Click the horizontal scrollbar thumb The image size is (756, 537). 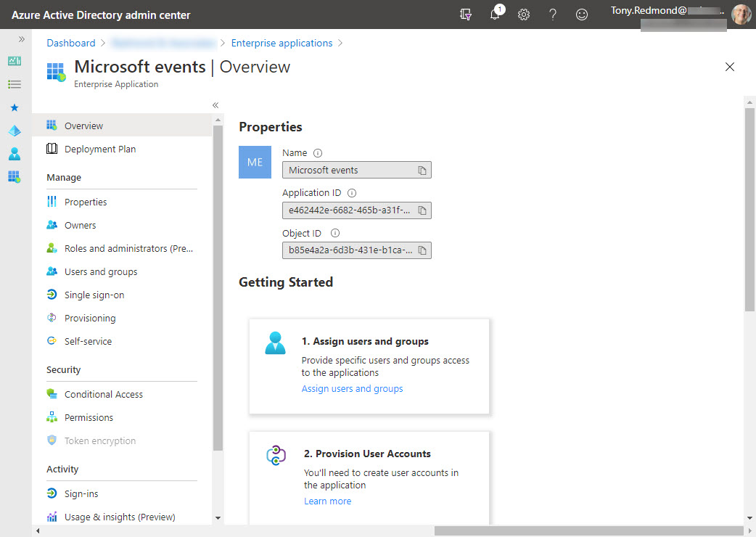pos(588,530)
